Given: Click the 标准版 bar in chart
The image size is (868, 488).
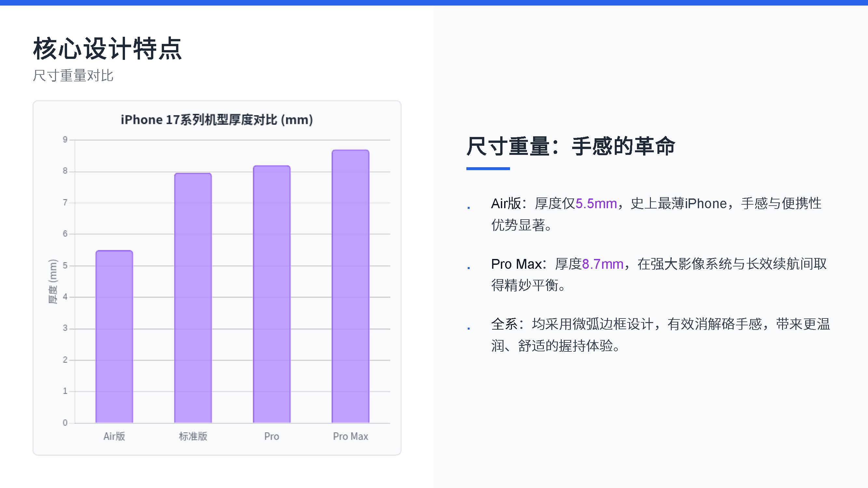Looking at the screenshot, I should [193, 298].
